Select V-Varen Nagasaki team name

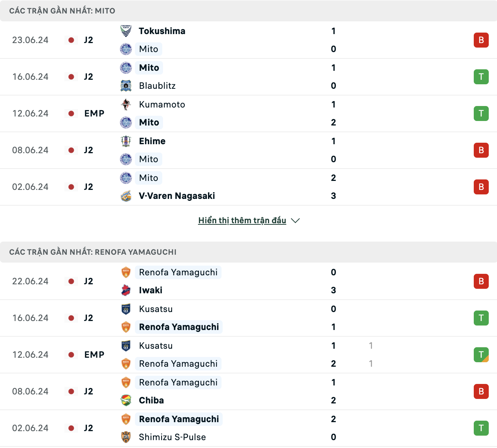[x=177, y=196]
